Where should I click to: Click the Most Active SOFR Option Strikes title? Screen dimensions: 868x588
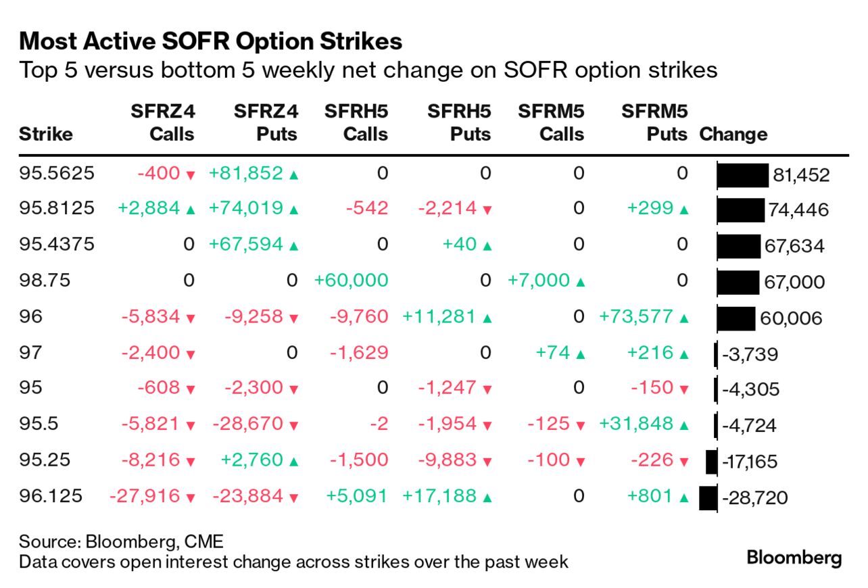coord(211,42)
